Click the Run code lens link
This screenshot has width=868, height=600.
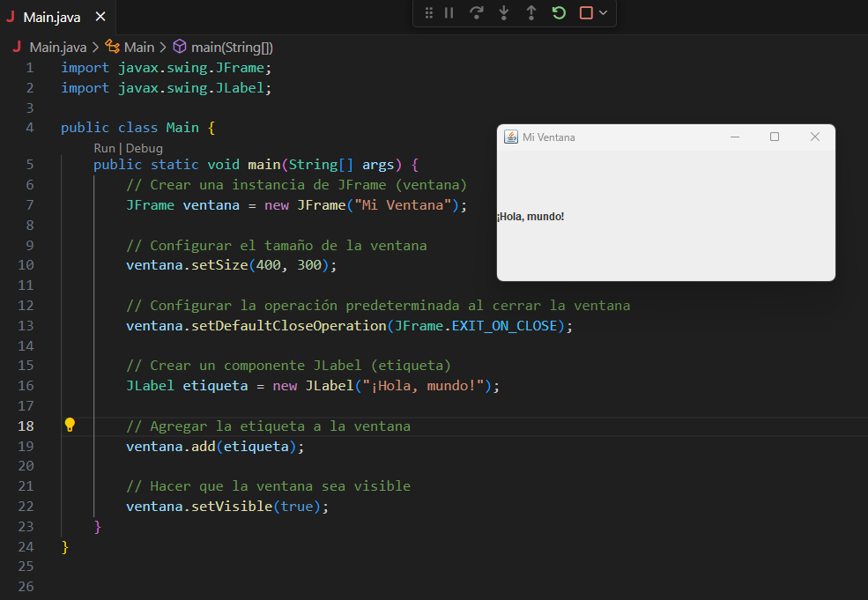tap(104, 148)
